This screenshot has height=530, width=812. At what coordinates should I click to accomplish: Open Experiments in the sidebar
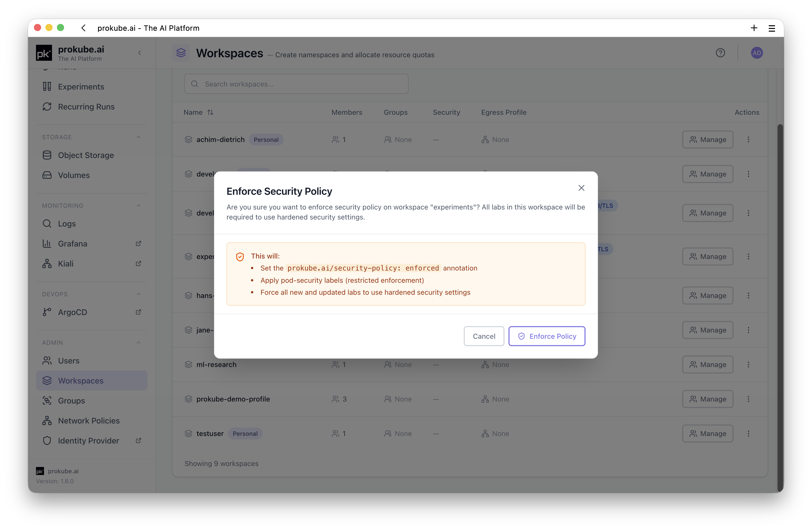pyautogui.click(x=91, y=87)
